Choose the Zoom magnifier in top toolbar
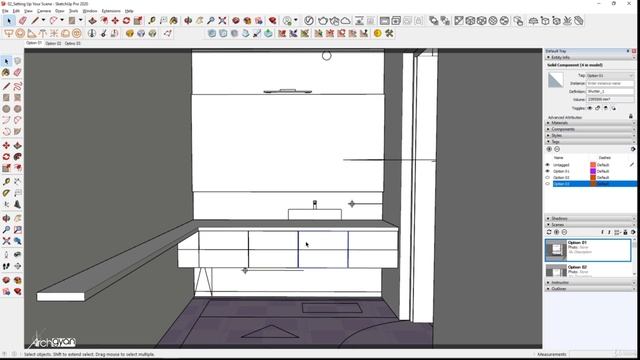The image size is (640, 360). point(211,20)
